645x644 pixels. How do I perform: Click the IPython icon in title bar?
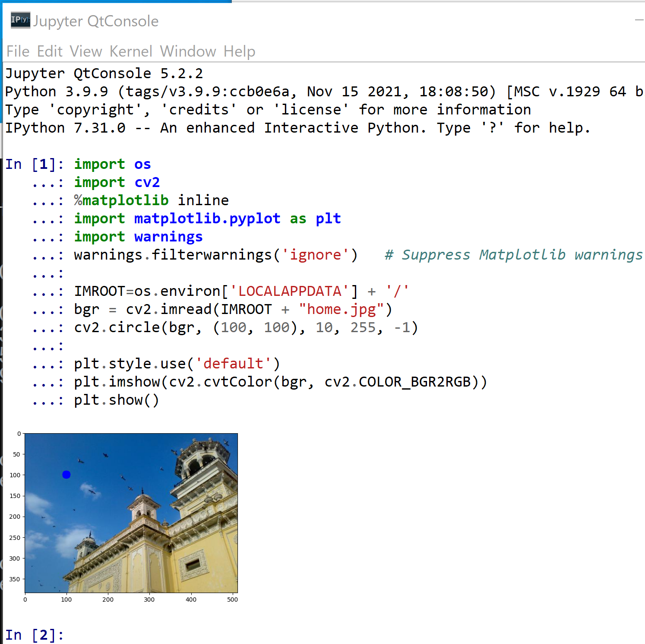[20, 20]
